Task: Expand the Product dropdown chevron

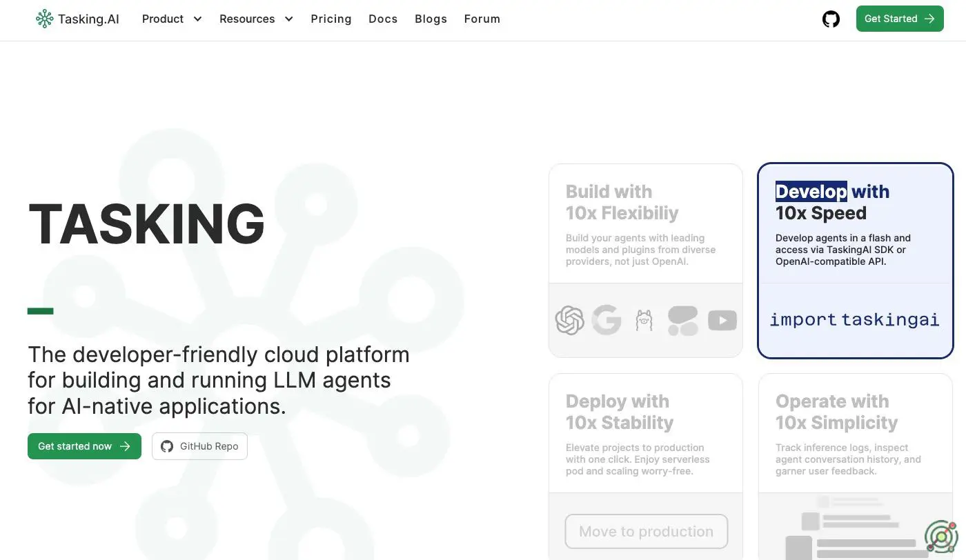Action: click(x=197, y=19)
